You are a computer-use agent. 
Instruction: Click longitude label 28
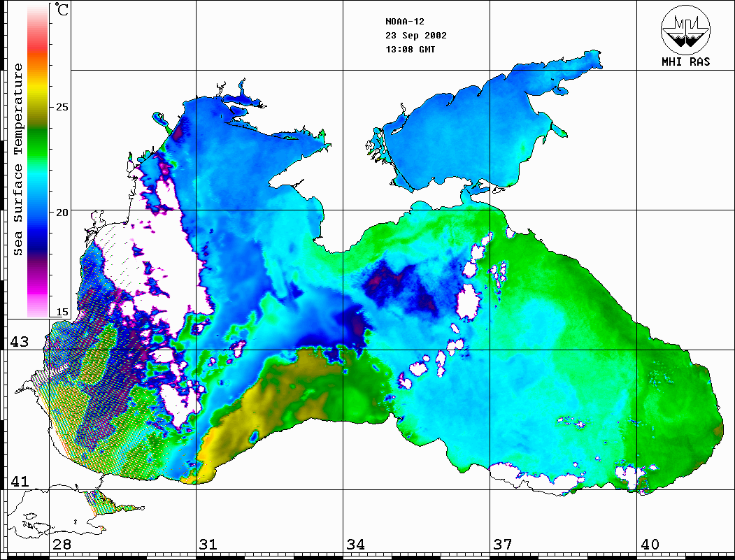(62, 544)
